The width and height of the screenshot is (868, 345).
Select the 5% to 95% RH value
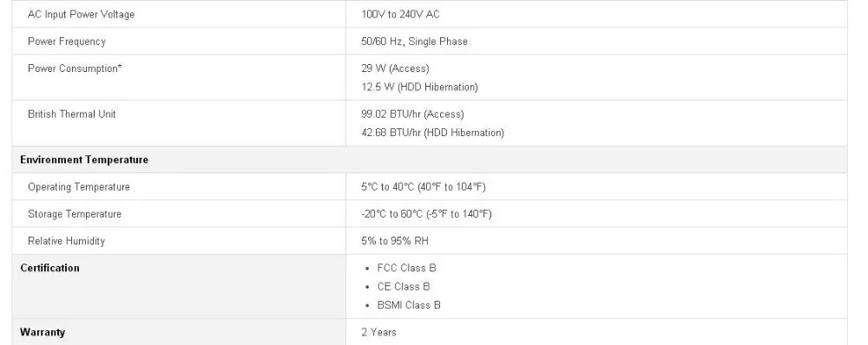point(395,241)
